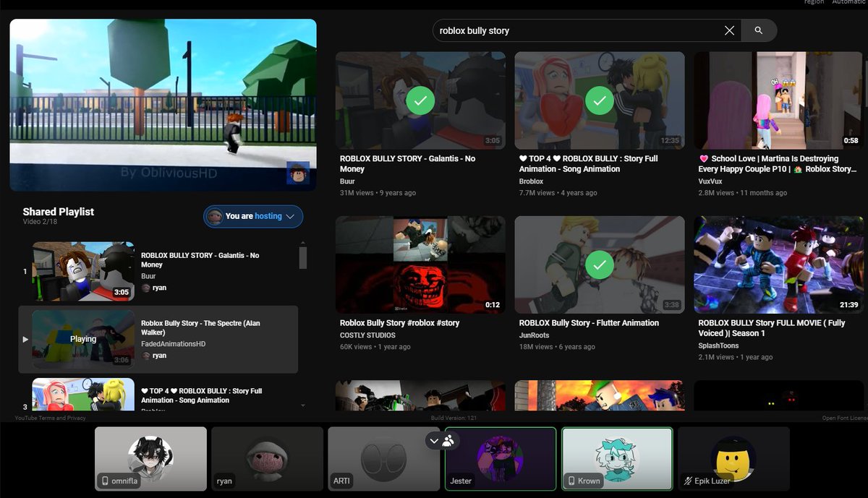Click the playlist scroll-down arrow
Image resolution: width=868 pixels, height=498 pixels.
[x=303, y=405]
